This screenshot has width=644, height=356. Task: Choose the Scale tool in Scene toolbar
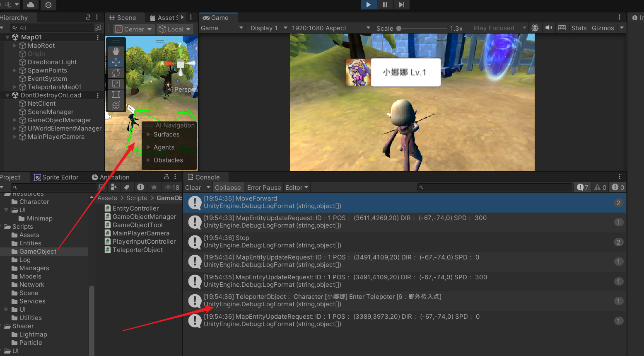116,84
